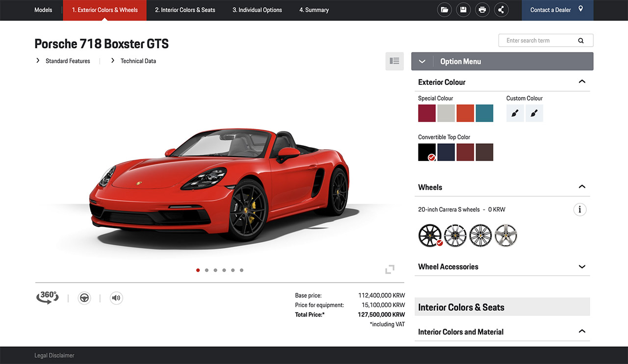Viewport: 628px width, 364px height.
Task: Select the third multi-spoke wheel thumbnail
Action: (x=480, y=235)
